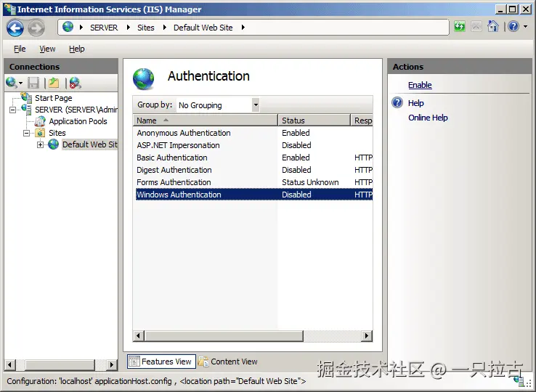Select Application Pools node
The height and width of the screenshot is (392, 536).
pos(78,121)
